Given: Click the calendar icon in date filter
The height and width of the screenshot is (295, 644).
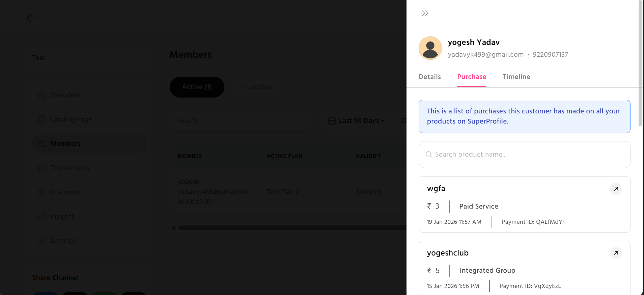Looking at the screenshot, I should 332,121.
